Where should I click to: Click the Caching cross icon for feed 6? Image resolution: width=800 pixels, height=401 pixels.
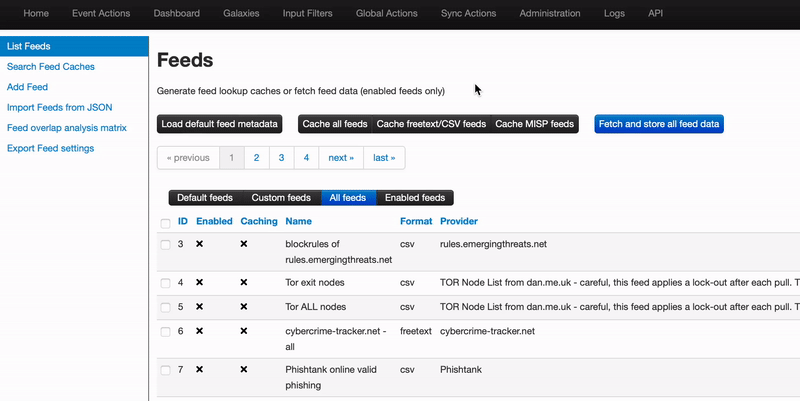coord(244,331)
